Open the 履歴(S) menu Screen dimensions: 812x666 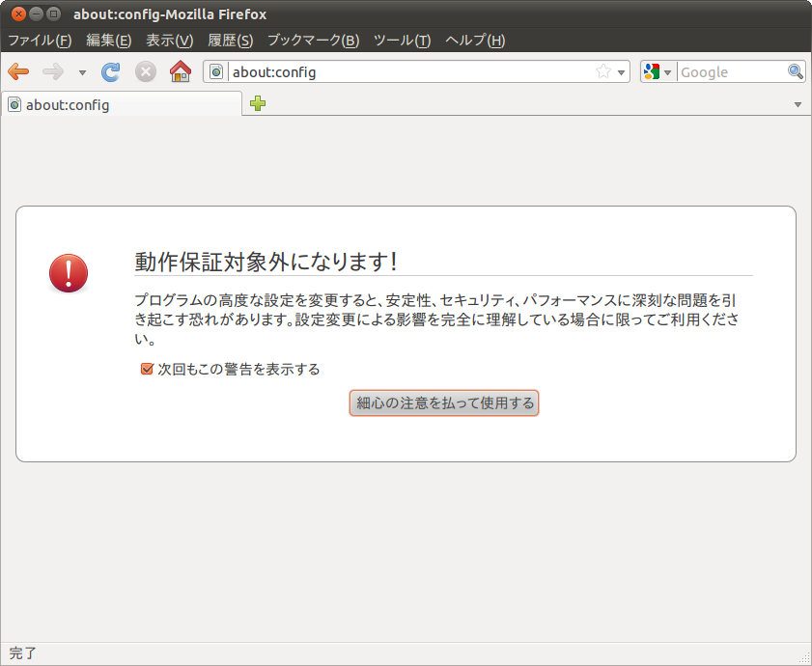[231, 40]
